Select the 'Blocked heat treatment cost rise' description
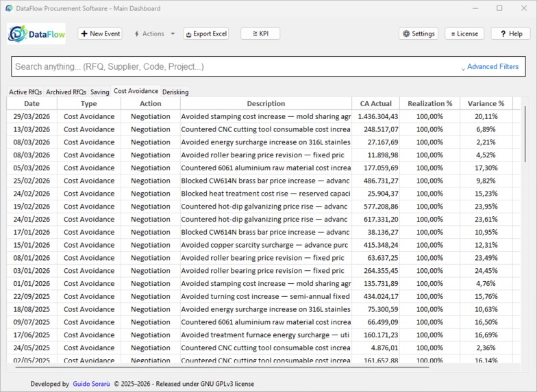 [266, 194]
